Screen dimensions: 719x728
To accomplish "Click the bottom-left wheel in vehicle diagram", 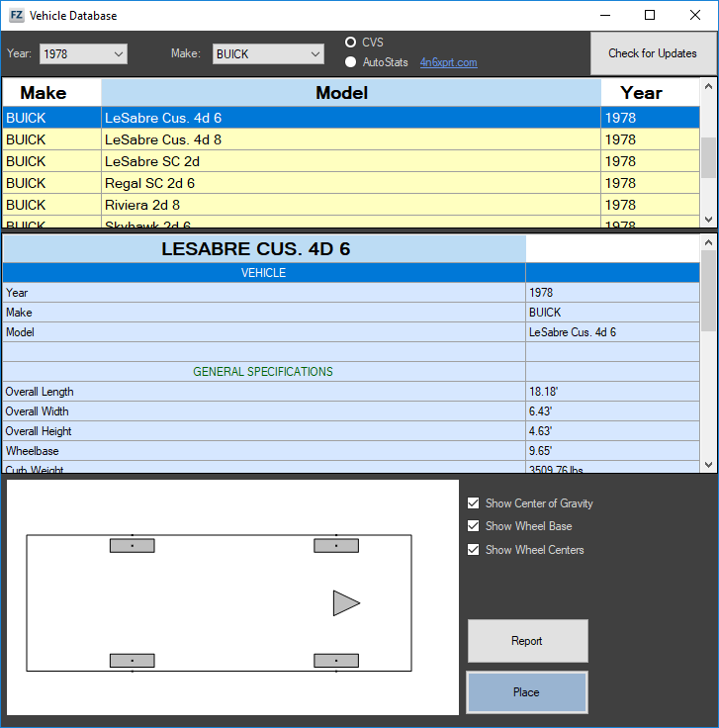I will pos(133,660).
